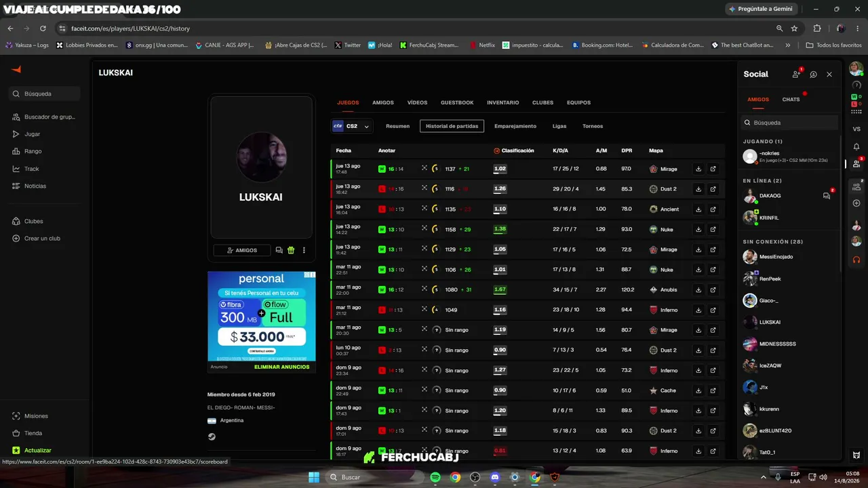Reload the page in Chrome
Image resolution: width=868 pixels, height=488 pixels.
[43, 28]
